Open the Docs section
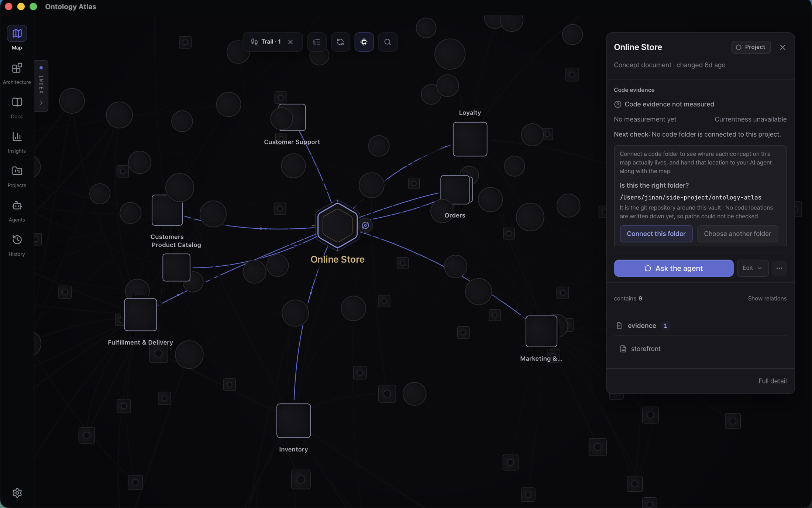 click(x=17, y=108)
